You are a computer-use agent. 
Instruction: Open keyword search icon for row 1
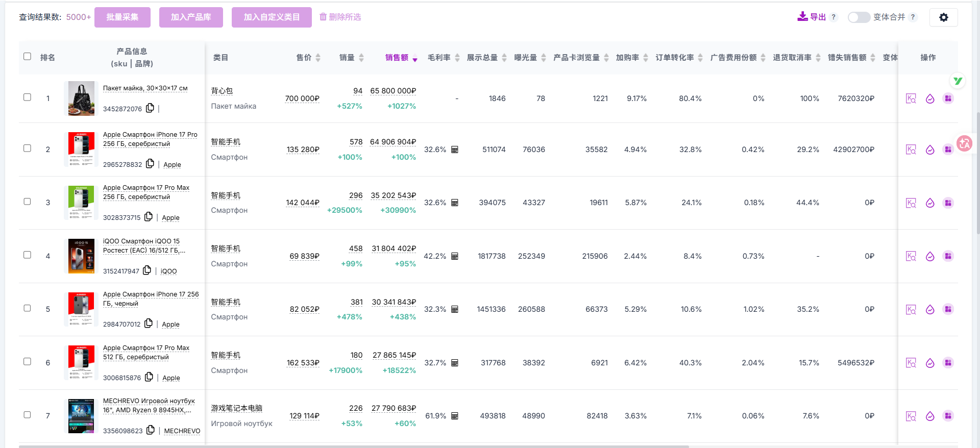click(911, 98)
